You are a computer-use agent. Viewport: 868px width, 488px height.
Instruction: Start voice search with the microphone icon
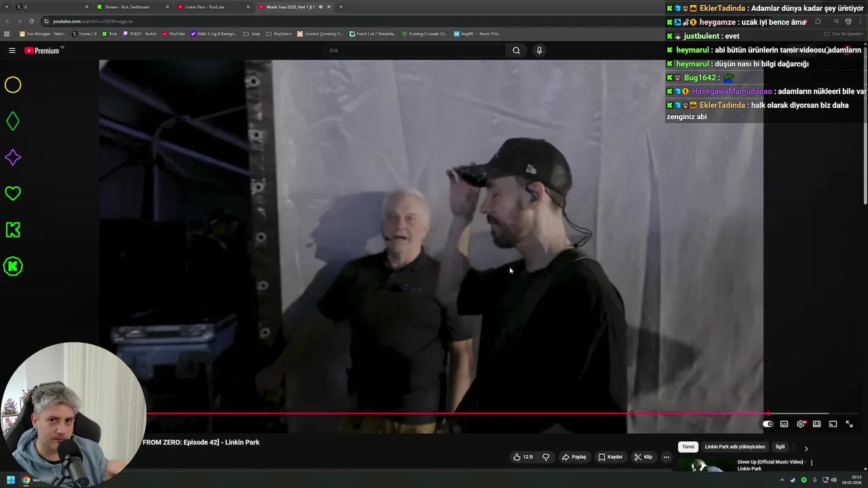pyautogui.click(x=539, y=50)
